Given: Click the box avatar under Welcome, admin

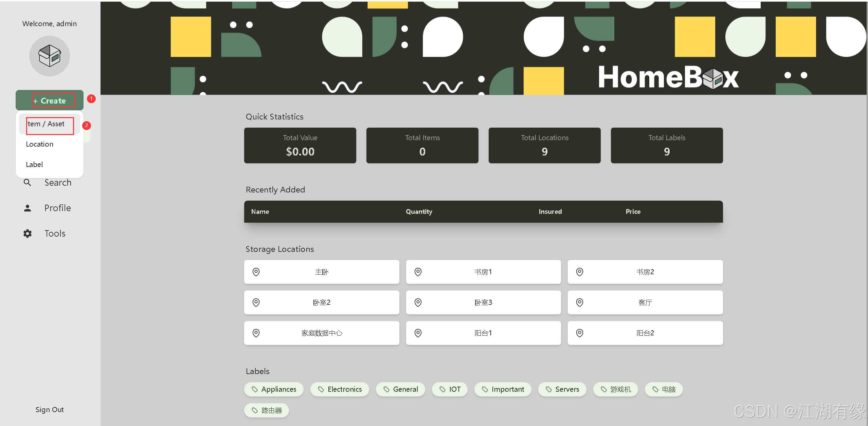Looking at the screenshot, I should pyautogui.click(x=49, y=56).
